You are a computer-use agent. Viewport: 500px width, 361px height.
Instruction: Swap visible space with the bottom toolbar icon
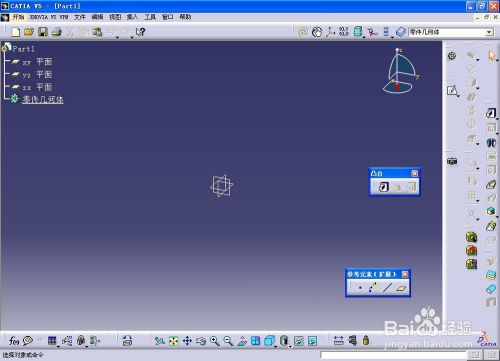coord(312,341)
